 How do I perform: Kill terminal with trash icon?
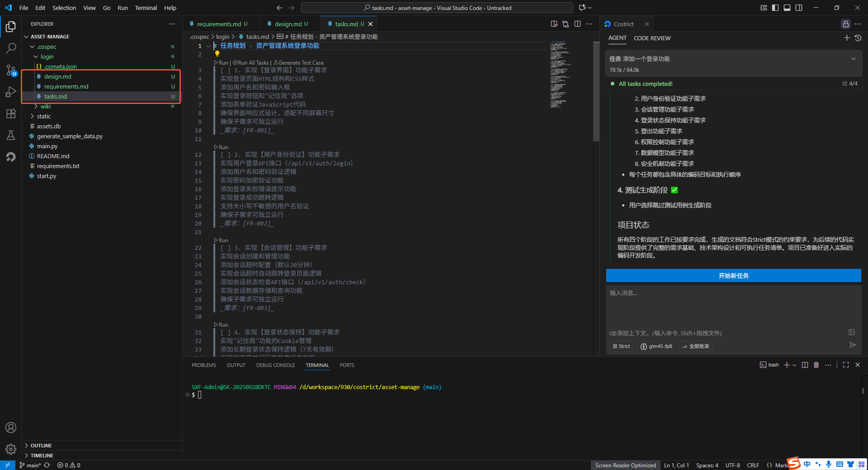pyautogui.click(x=816, y=365)
